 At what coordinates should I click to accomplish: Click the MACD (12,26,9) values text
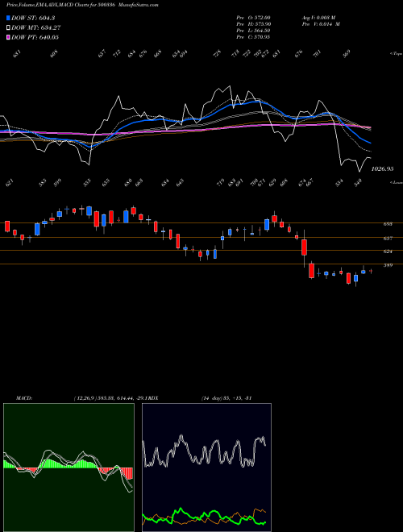111,398
